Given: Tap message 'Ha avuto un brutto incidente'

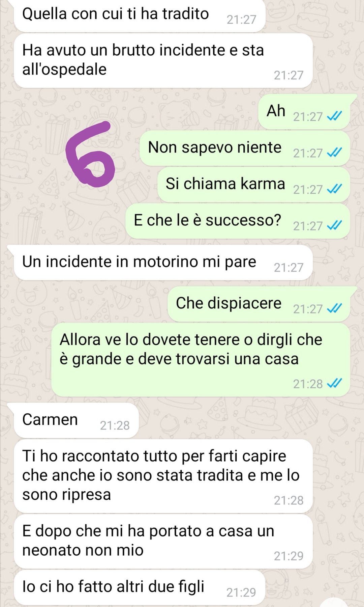Looking at the screenshot, I should pos(163,61).
